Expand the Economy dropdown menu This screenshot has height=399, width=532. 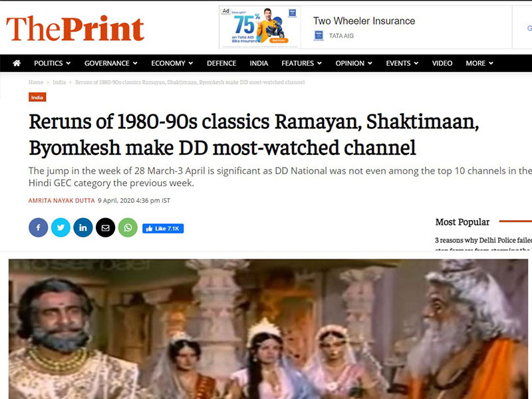[172, 63]
